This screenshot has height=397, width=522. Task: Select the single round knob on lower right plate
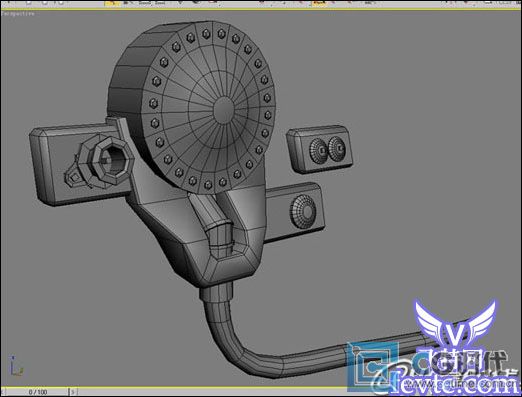tap(303, 212)
